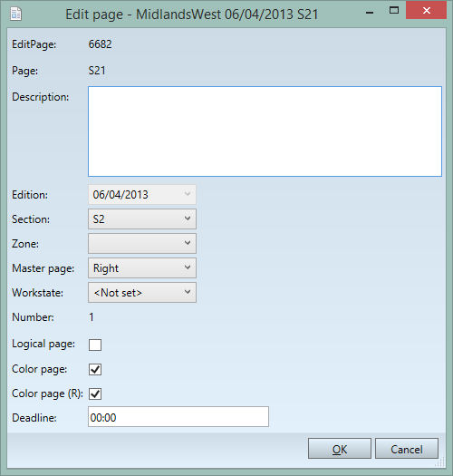Minimize the Edit page dialog

pos(370,13)
